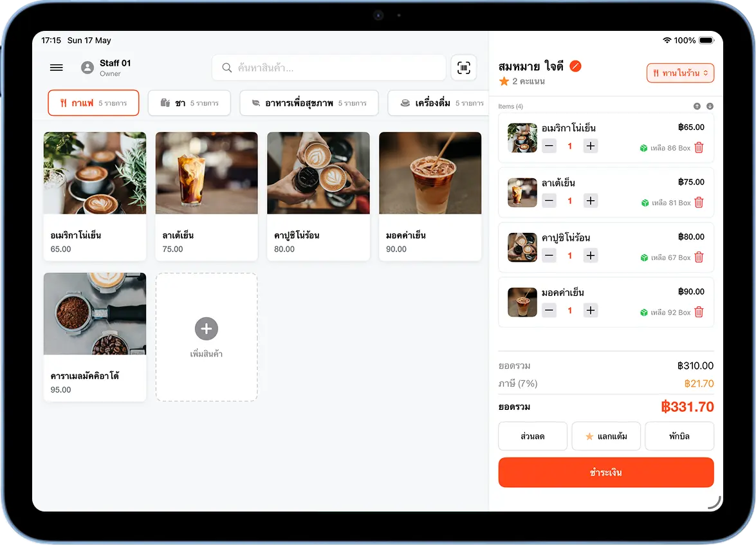Click เหลือ 86 Box stock text
The image size is (756, 545).
tap(670, 148)
